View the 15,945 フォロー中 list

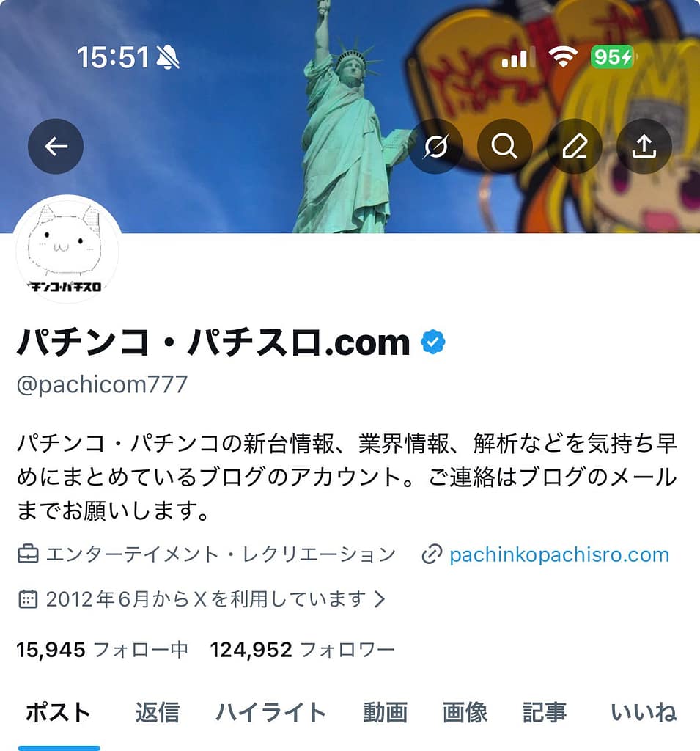tap(103, 650)
